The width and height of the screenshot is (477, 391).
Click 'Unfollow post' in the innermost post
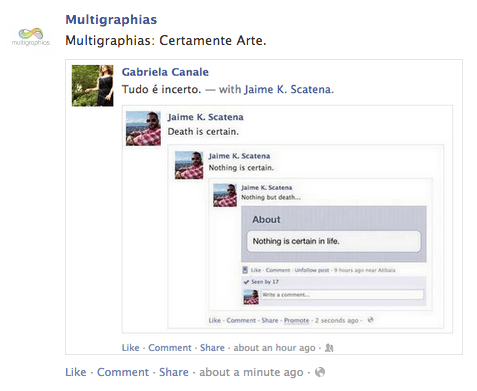click(x=312, y=270)
